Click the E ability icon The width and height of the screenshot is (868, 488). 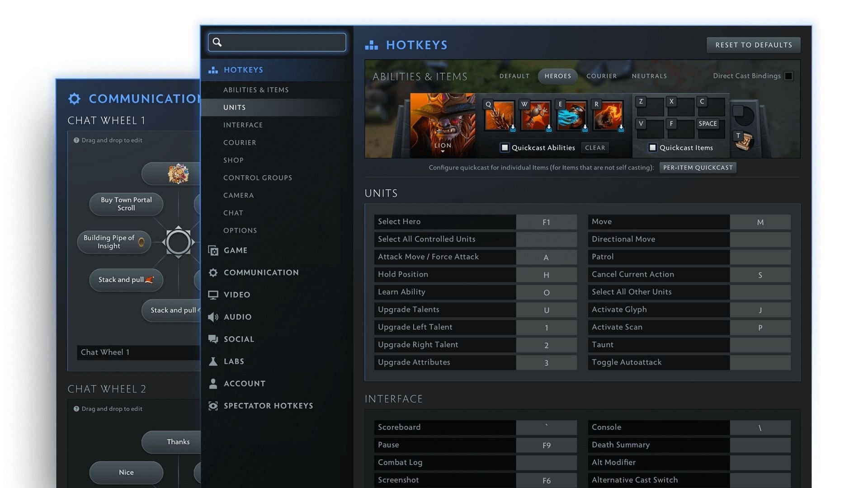tap(572, 116)
